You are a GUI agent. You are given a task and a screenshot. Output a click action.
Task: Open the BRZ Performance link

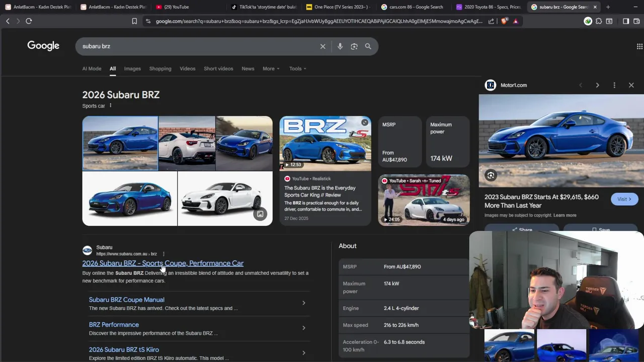[x=114, y=325]
